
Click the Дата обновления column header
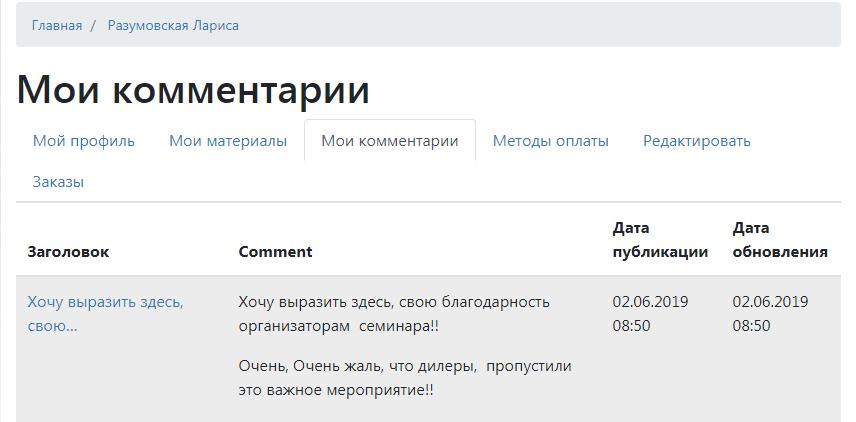pyautogui.click(x=780, y=240)
